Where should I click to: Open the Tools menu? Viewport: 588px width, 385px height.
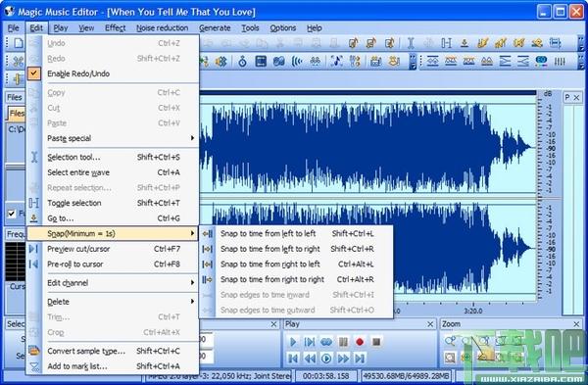[250, 28]
